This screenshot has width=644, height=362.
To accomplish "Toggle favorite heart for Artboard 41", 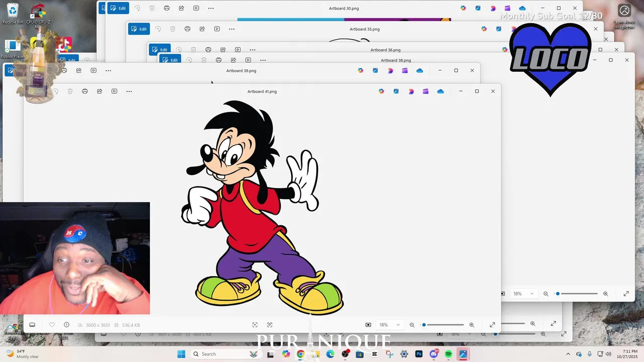I will (52, 325).
